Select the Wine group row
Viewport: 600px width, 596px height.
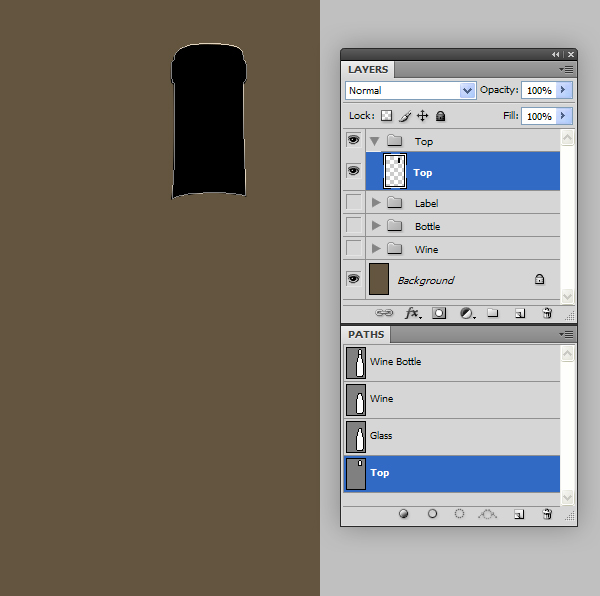point(463,248)
